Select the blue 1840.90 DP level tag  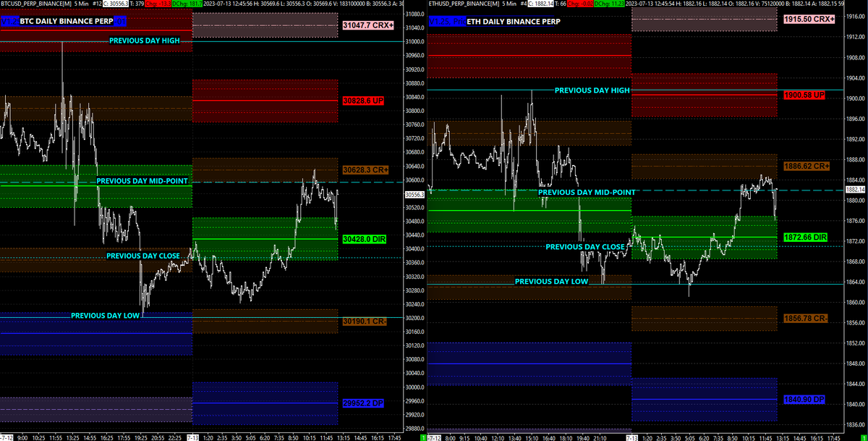click(804, 399)
